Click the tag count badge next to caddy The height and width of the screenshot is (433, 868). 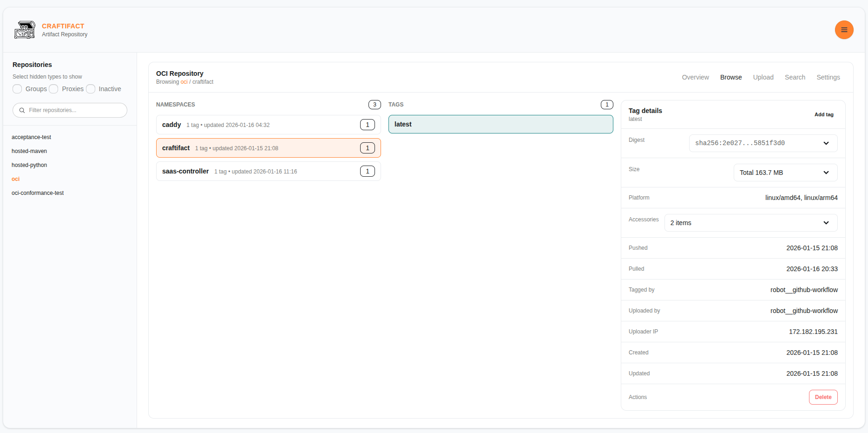(368, 125)
